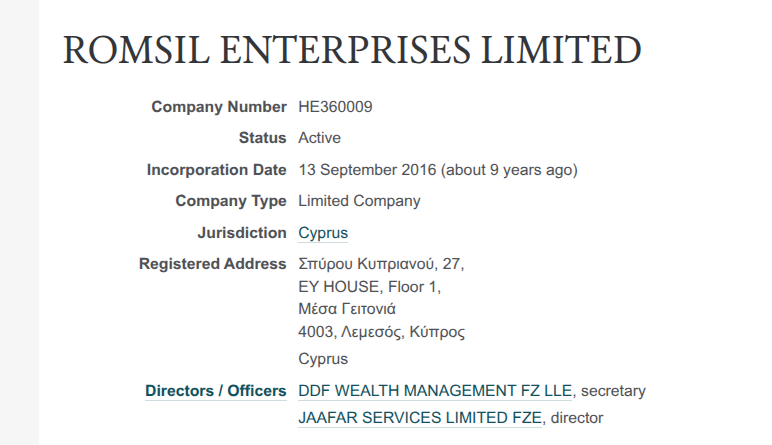
Task: Click the Company Number label
Action: (x=218, y=106)
